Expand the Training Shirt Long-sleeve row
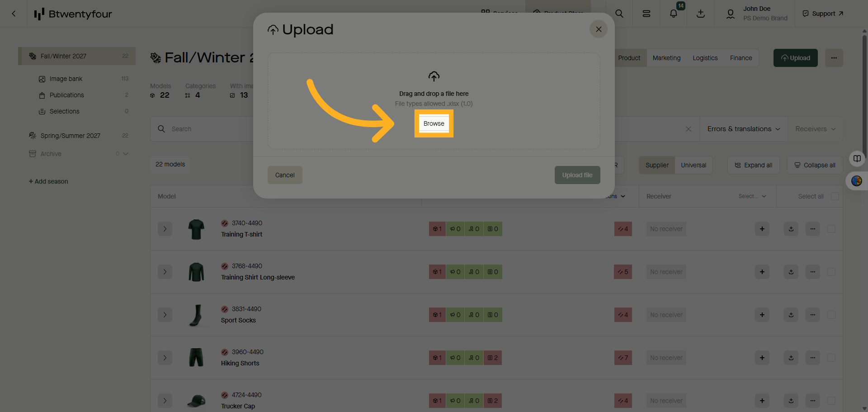This screenshot has width=868, height=412. (x=165, y=272)
